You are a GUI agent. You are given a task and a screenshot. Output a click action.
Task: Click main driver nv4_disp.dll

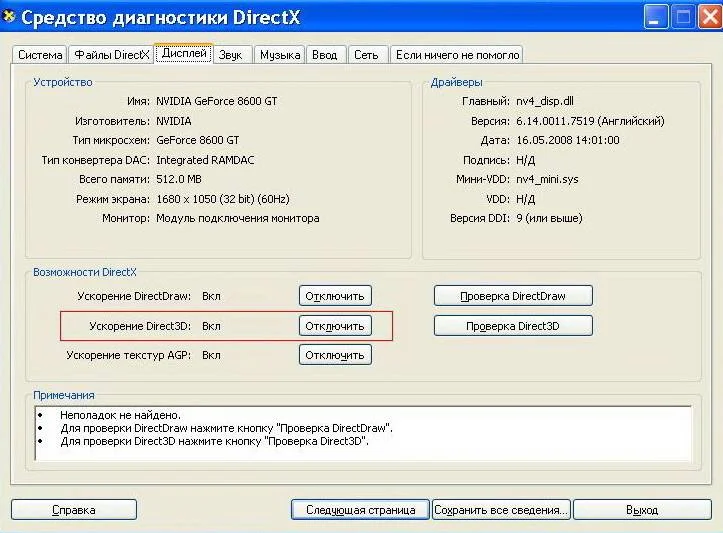[x=545, y=101]
